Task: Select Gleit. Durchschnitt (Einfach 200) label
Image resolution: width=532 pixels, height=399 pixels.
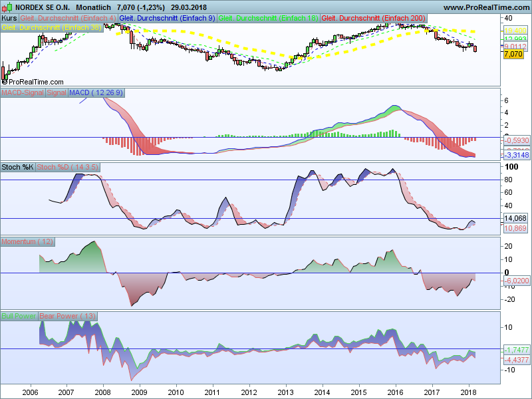Action: [373, 18]
